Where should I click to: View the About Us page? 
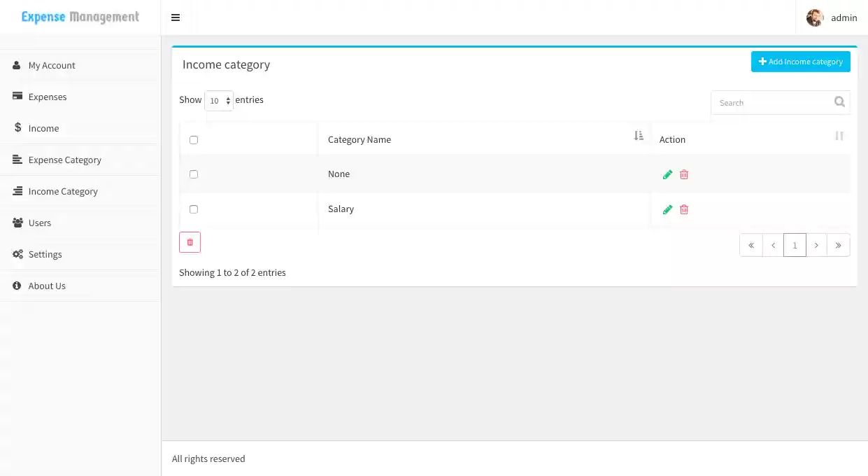47,286
